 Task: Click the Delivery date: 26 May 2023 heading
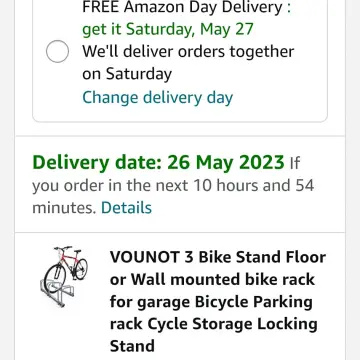click(x=158, y=162)
